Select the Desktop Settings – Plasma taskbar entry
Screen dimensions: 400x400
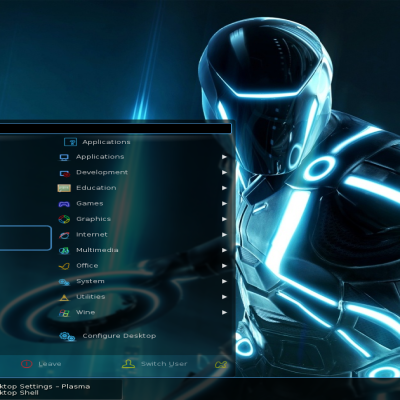pyautogui.click(x=60, y=389)
